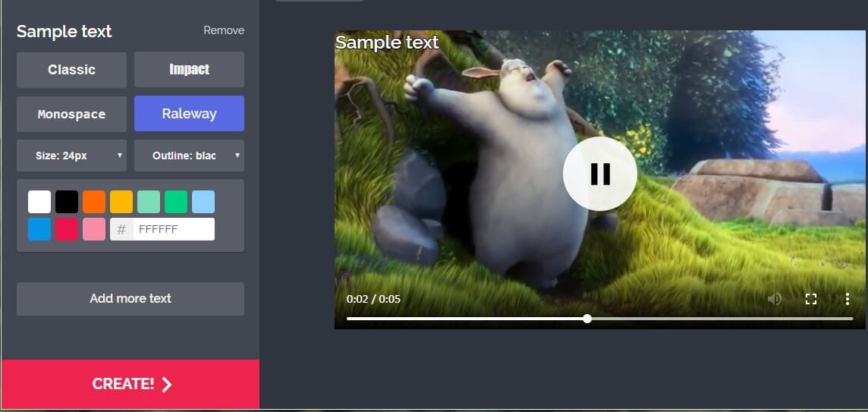Choose the Raleway font style
This screenshot has width=868, height=412.
tap(190, 114)
